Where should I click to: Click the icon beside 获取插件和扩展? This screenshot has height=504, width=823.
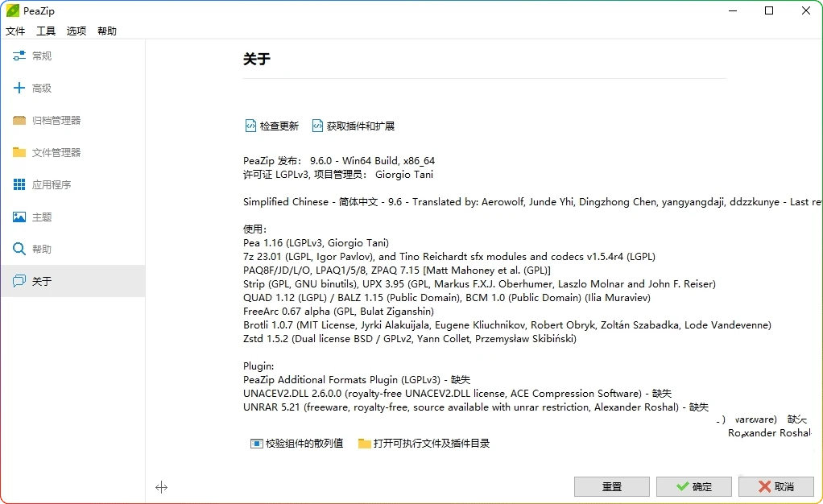coord(317,126)
